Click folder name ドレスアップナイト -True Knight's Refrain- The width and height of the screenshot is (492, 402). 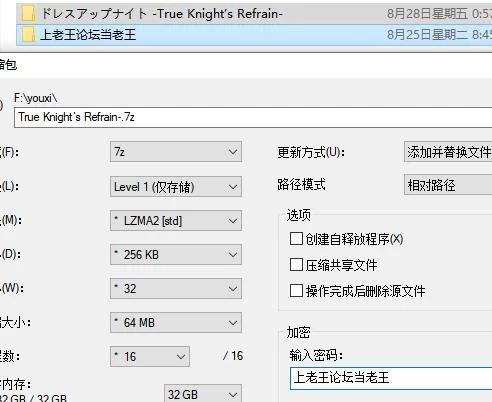pos(162,14)
